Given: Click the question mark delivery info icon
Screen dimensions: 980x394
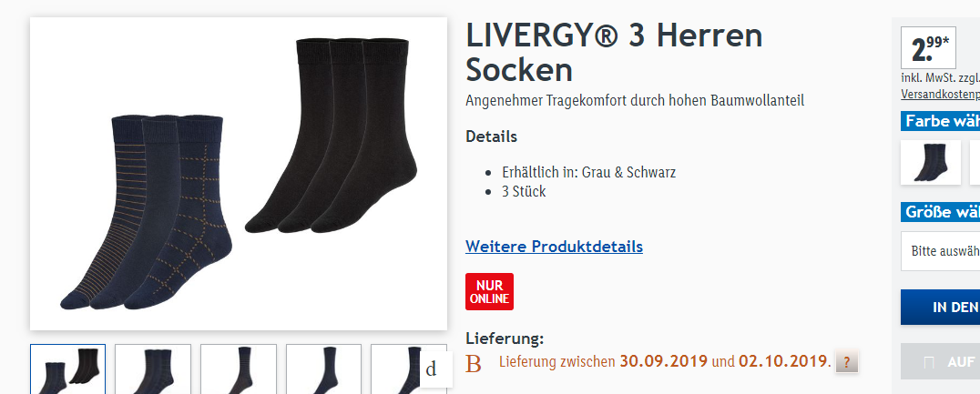Looking at the screenshot, I should 847,361.
